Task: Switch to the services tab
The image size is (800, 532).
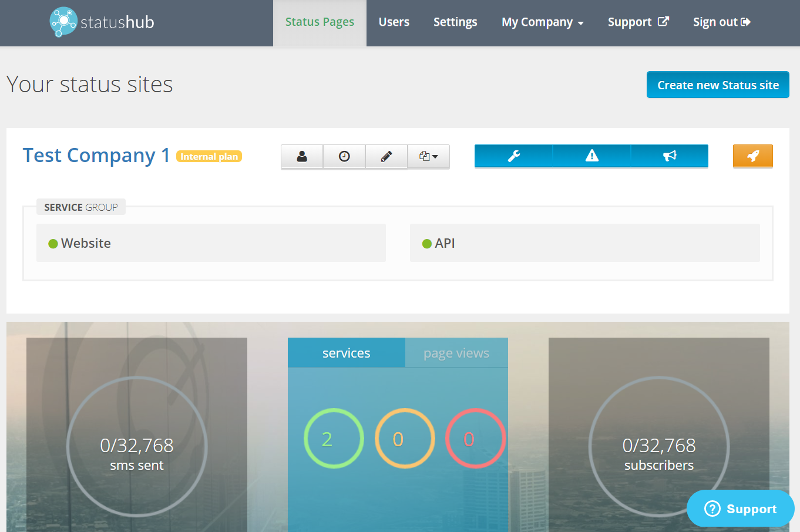Action: click(347, 353)
